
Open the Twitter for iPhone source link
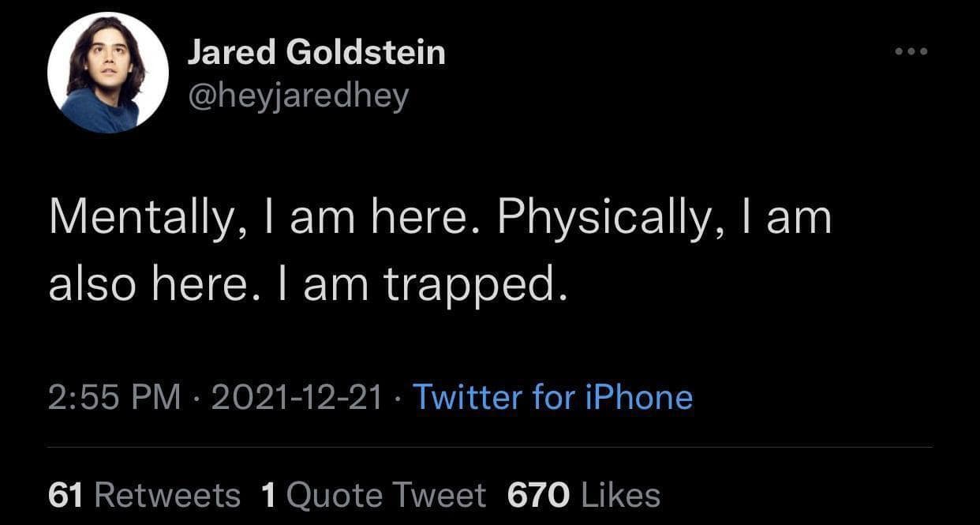pos(552,396)
